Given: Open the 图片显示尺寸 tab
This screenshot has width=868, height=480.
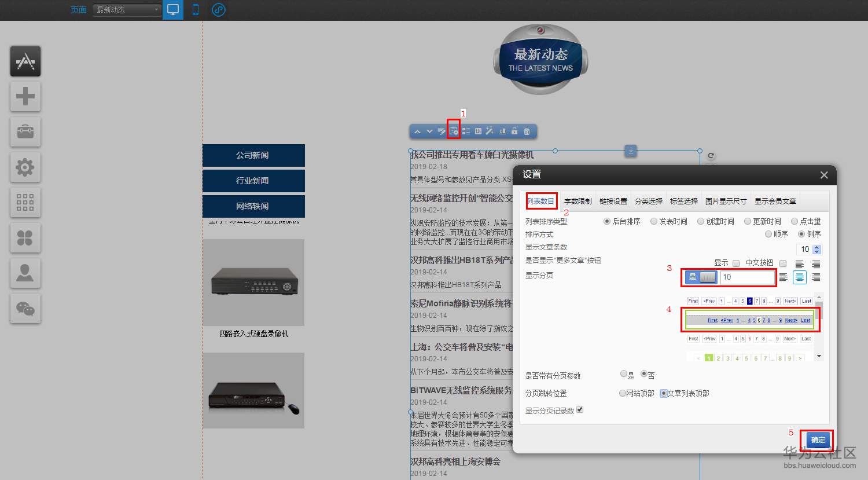Looking at the screenshot, I should point(726,201).
